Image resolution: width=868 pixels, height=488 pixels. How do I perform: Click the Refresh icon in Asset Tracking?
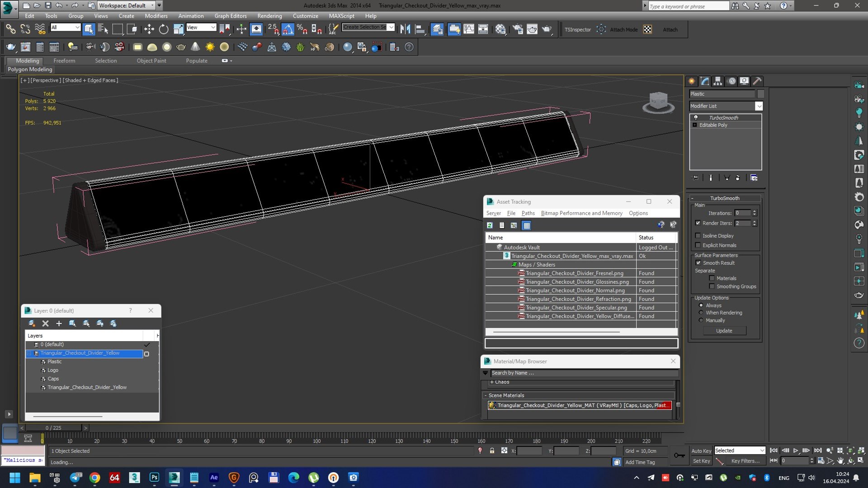(490, 225)
